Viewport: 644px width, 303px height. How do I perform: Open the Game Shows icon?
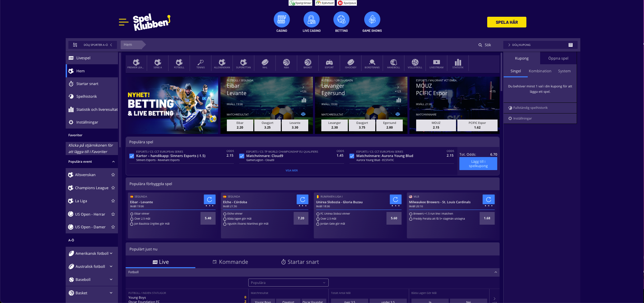[372, 20]
